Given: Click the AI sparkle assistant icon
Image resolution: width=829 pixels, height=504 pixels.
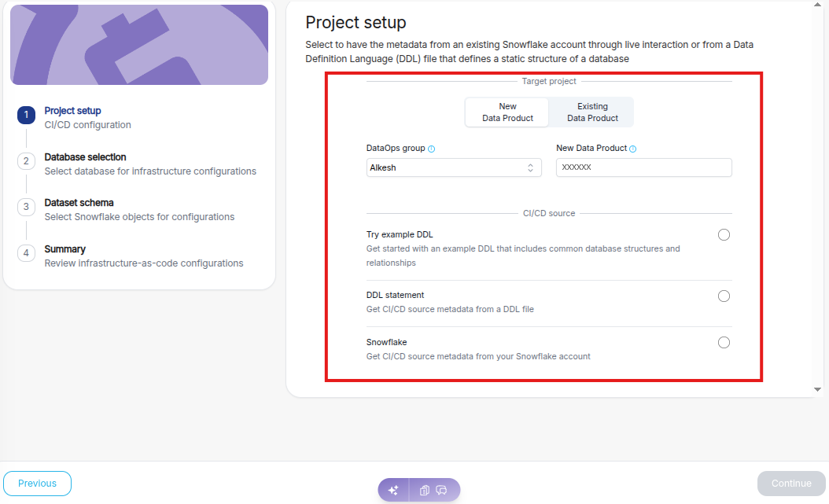Looking at the screenshot, I should (x=393, y=490).
